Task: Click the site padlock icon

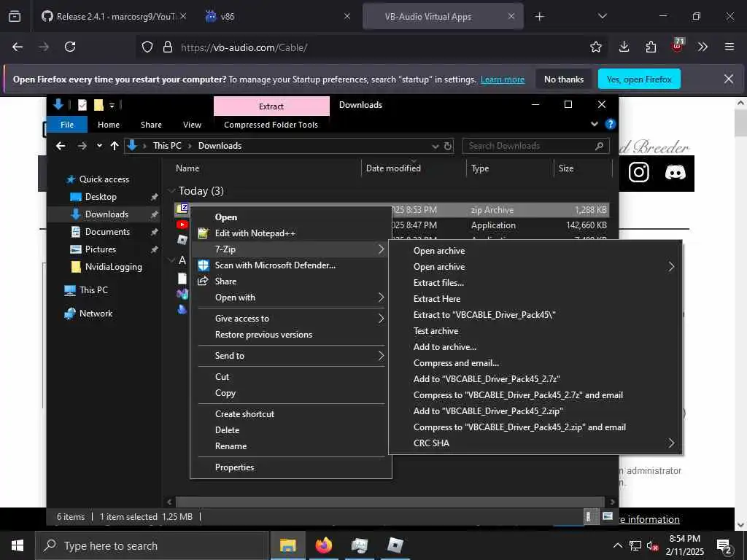Action: tap(167, 47)
